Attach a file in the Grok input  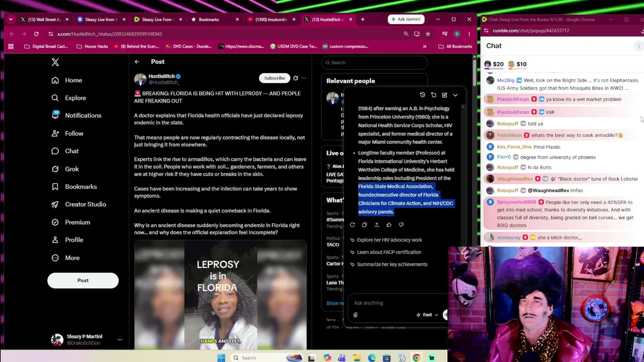coord(355,315)
